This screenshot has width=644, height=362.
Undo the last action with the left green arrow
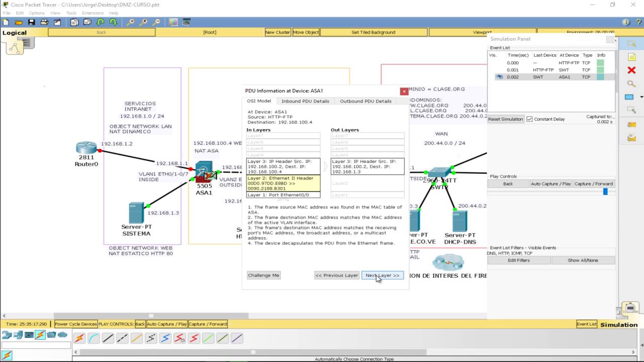pyautogui.click(x=100, y=22)
